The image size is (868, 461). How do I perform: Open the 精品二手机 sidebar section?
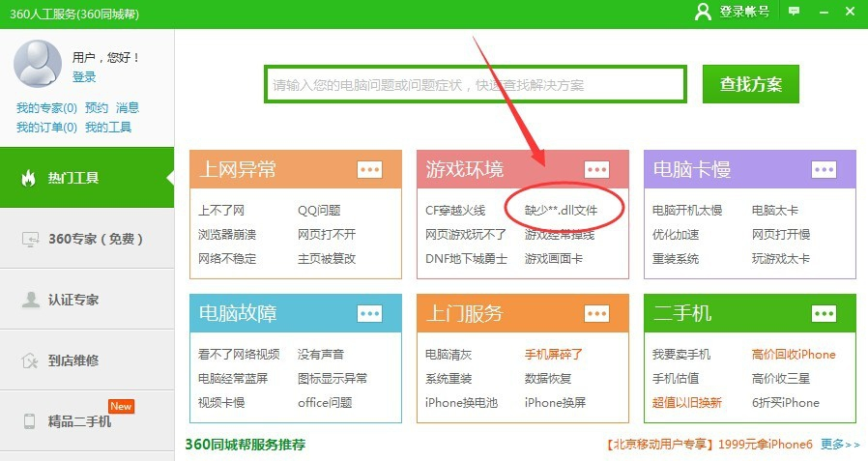click(x=87, y=421)
